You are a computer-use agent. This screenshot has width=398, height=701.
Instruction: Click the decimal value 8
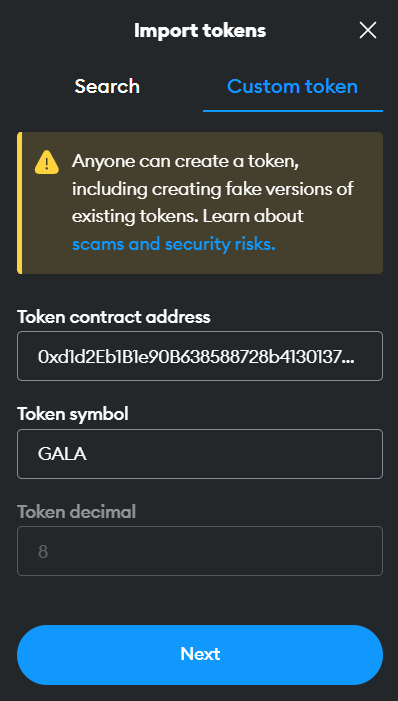[43, 551]
